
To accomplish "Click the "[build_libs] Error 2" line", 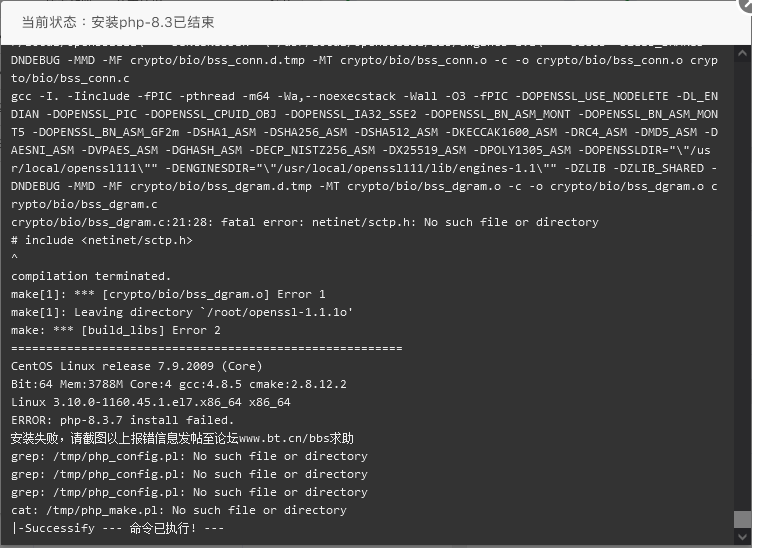I will pos(116,330).
